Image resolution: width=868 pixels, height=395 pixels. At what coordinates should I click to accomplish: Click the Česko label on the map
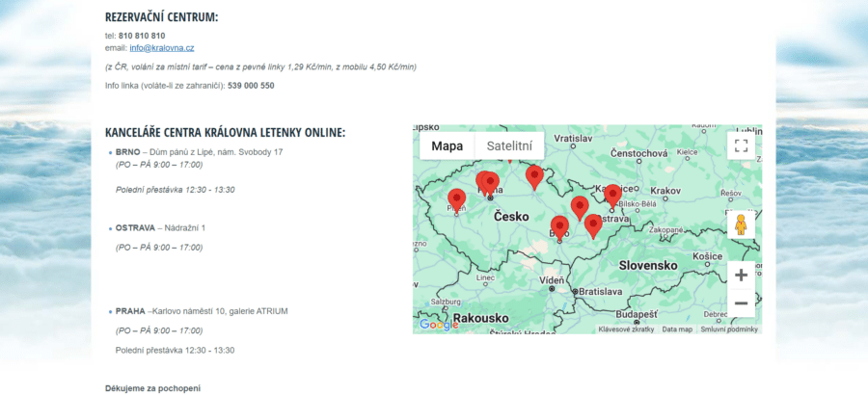(x=511, y=217)
